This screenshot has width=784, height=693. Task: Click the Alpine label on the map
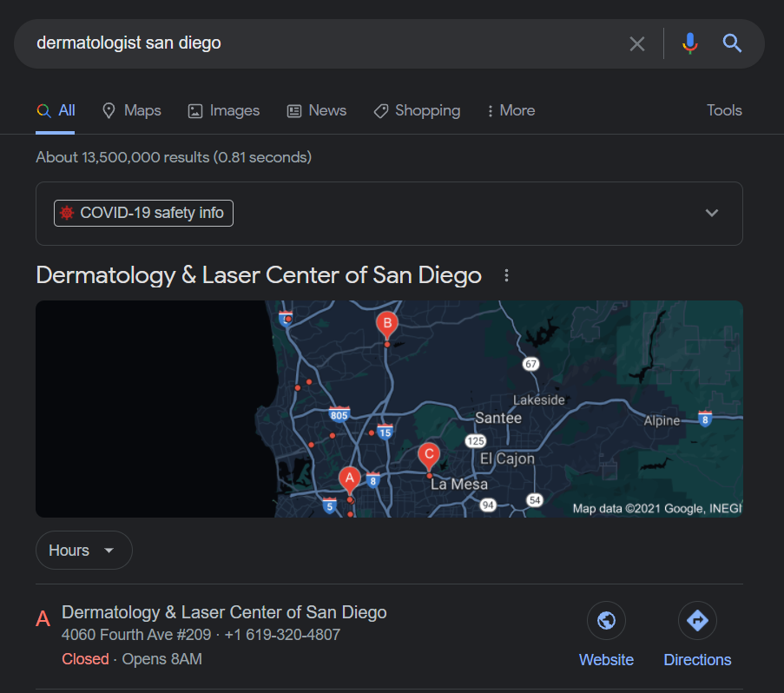coord(662,420)
